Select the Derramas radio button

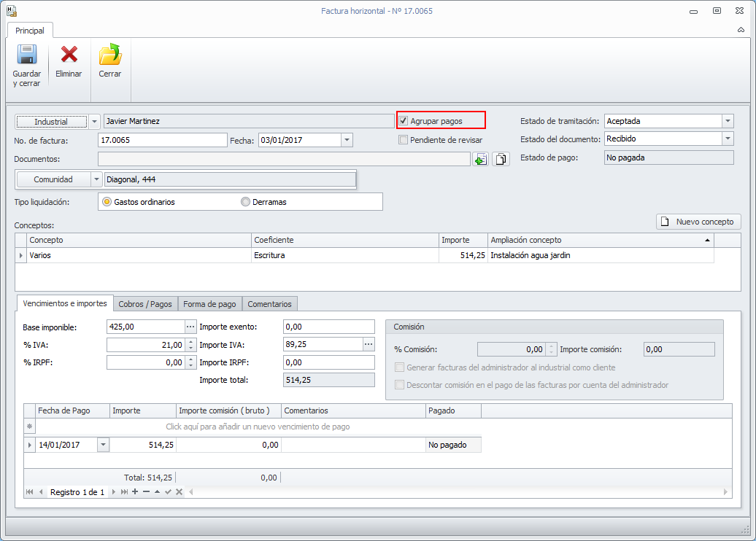point(246,202)
